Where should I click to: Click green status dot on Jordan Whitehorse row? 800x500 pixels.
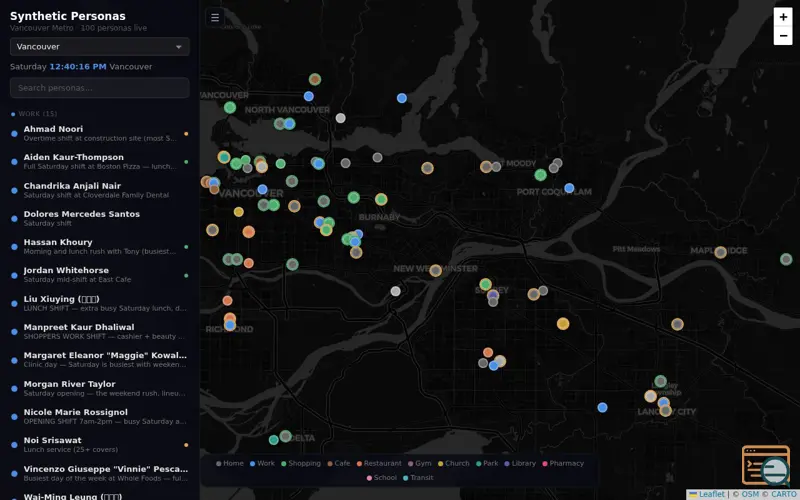coord(186,276)
